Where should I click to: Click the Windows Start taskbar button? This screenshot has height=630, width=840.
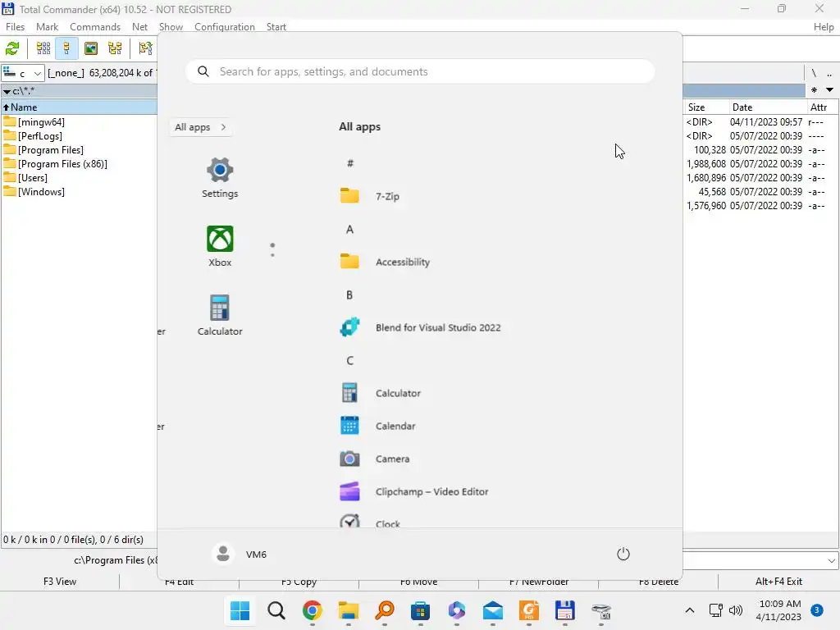240,610
